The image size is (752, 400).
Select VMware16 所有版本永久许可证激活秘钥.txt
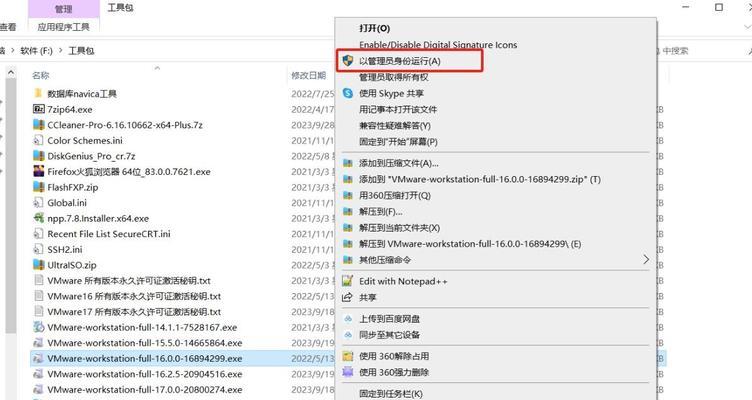[x=134, y=296]
